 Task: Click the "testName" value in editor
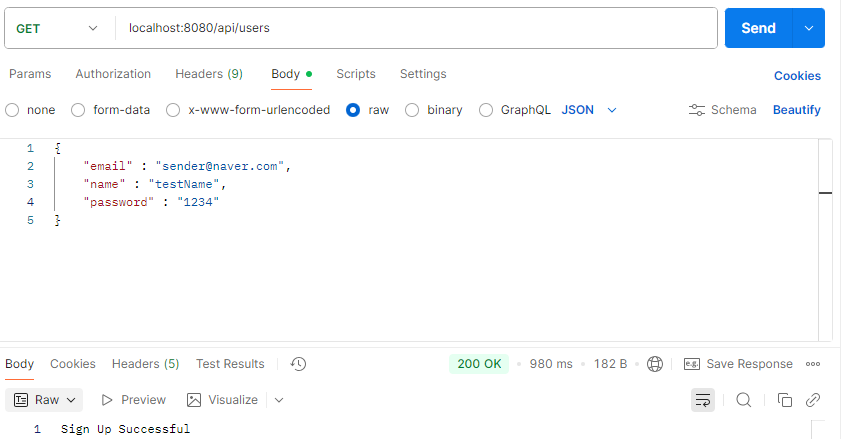pos(184,184)
